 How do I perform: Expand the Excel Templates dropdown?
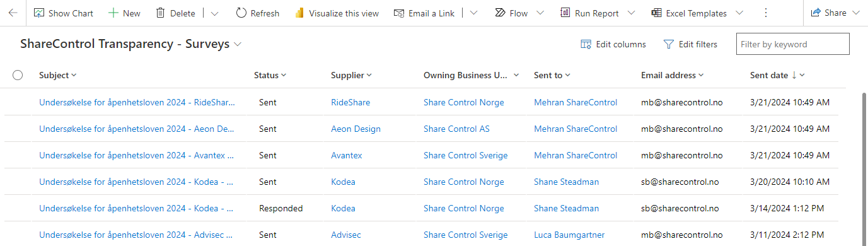click(x=739, y=13)
